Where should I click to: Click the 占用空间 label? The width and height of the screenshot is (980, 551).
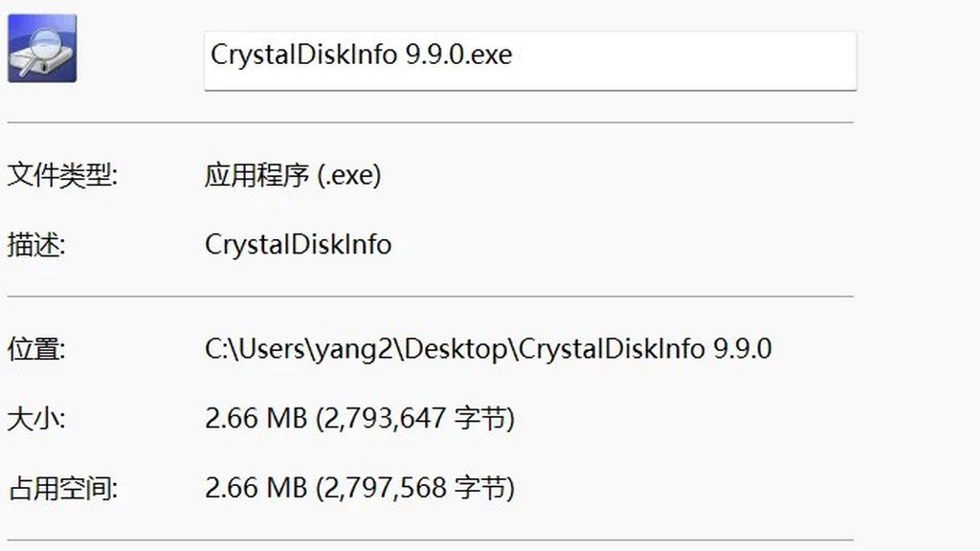[x=62, y=488]
